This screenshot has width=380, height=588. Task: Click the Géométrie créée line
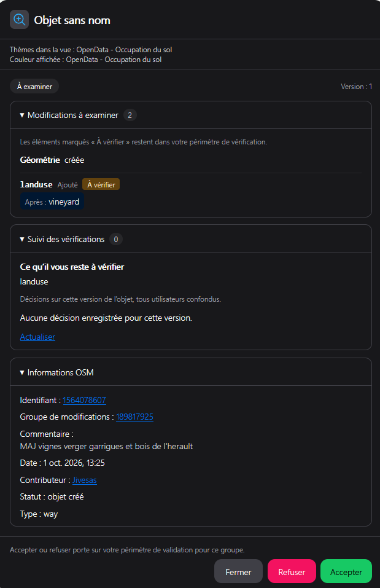pyautogui.click(x=52, y=160)
